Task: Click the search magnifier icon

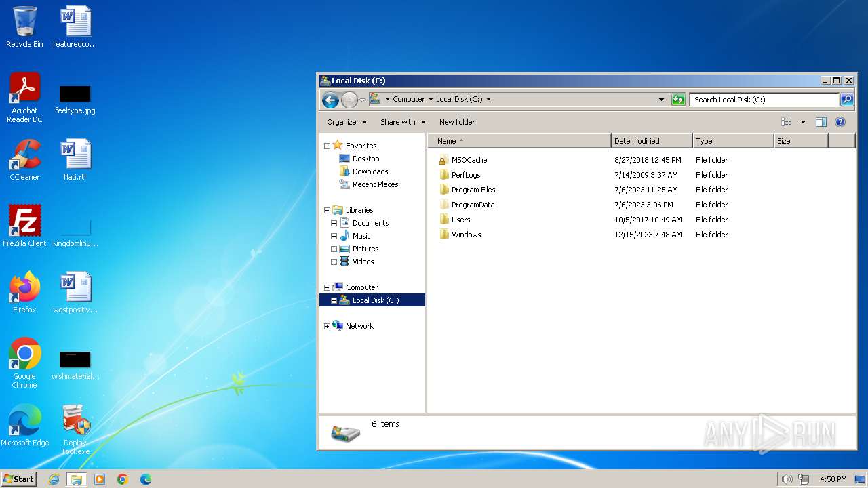Action: [846, 100]
